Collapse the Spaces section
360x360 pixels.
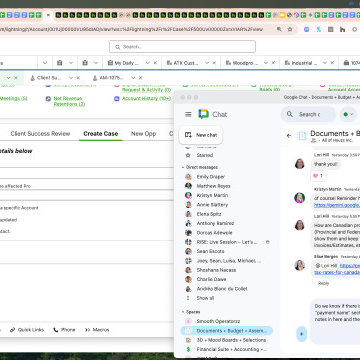[183, 312]
